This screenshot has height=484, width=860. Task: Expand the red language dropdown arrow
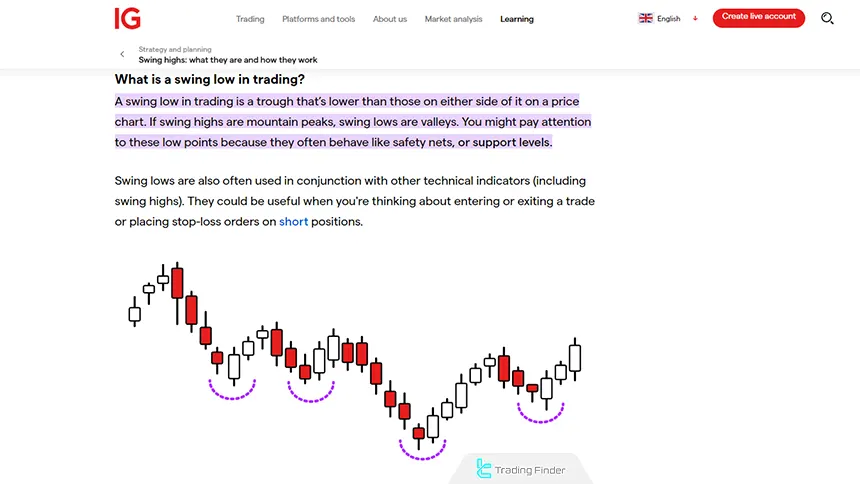click(x=695, y=18)
